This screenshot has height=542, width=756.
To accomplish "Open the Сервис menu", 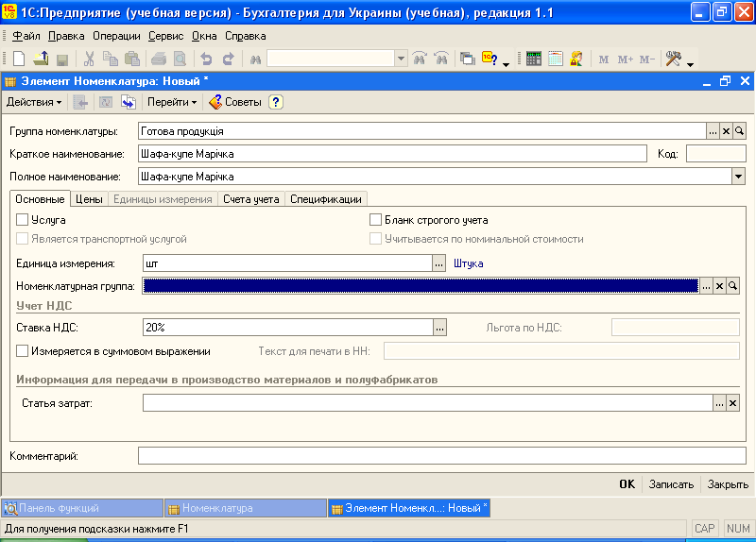I will (x=166, y=36).
